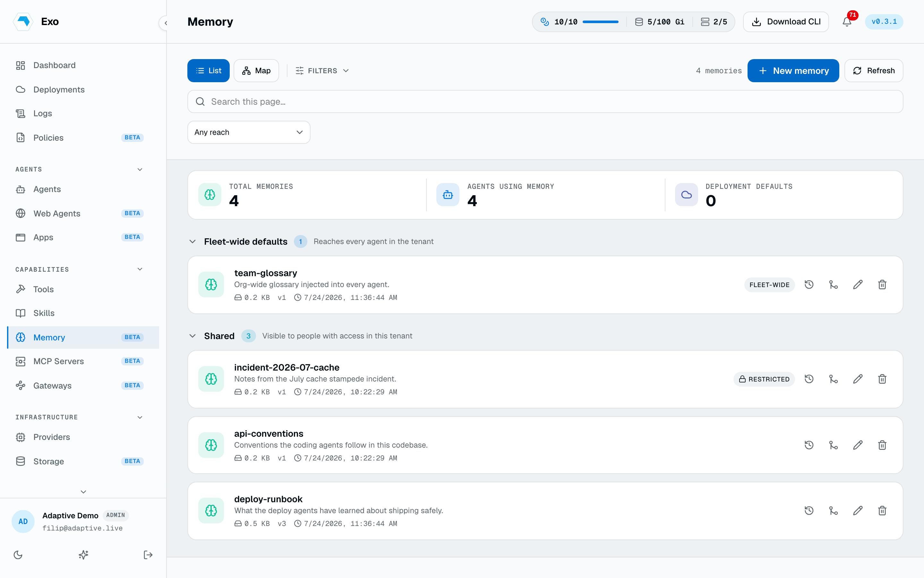924x578 pixels.
Task: Click the 5/100 Gi storage indicator
Action: (659, 22)
